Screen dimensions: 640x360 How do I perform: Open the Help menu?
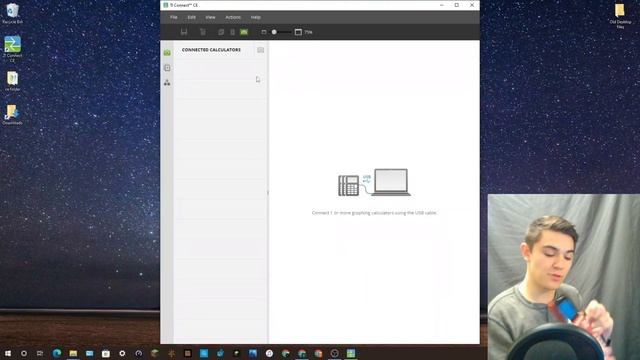(x=256, y=18)
